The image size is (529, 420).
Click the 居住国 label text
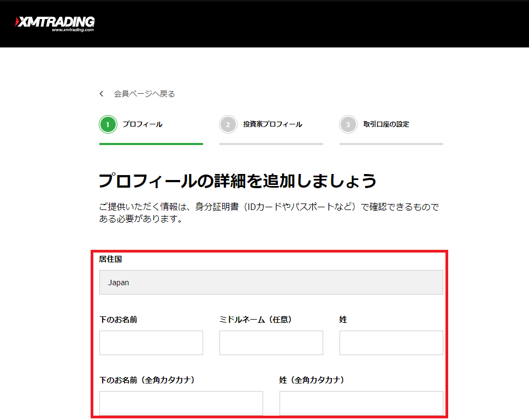[x=110, y=259]
